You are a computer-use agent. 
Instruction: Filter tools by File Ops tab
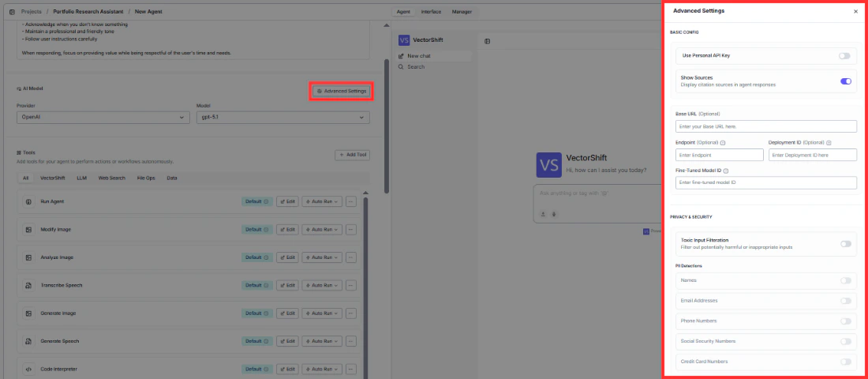tap(146, 178)
